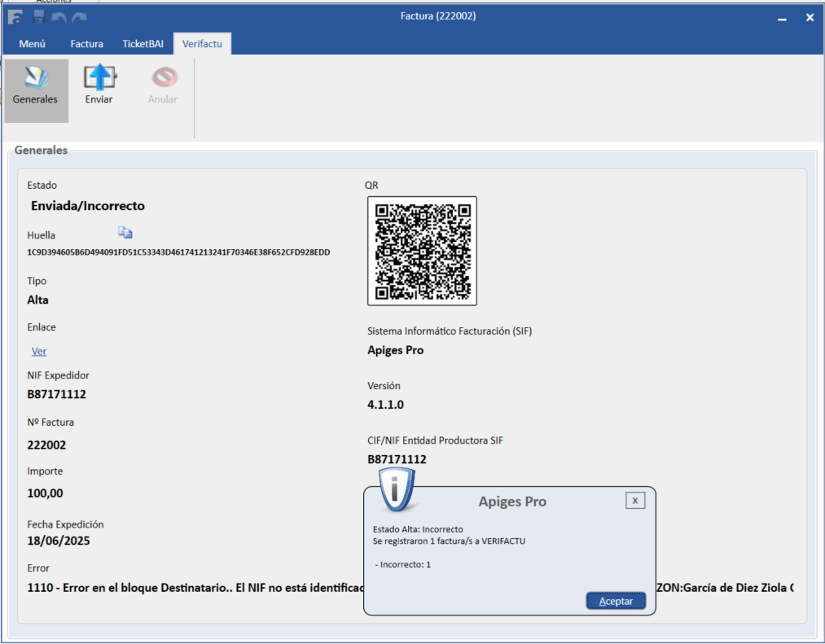Click the invoice number value 222002
The height and width of the screenshot is (644, 825).
46,445
